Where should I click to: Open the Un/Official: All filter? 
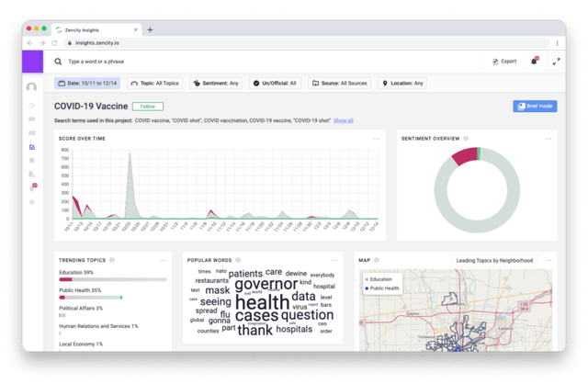pyautogui.click(x=275, y=84)
